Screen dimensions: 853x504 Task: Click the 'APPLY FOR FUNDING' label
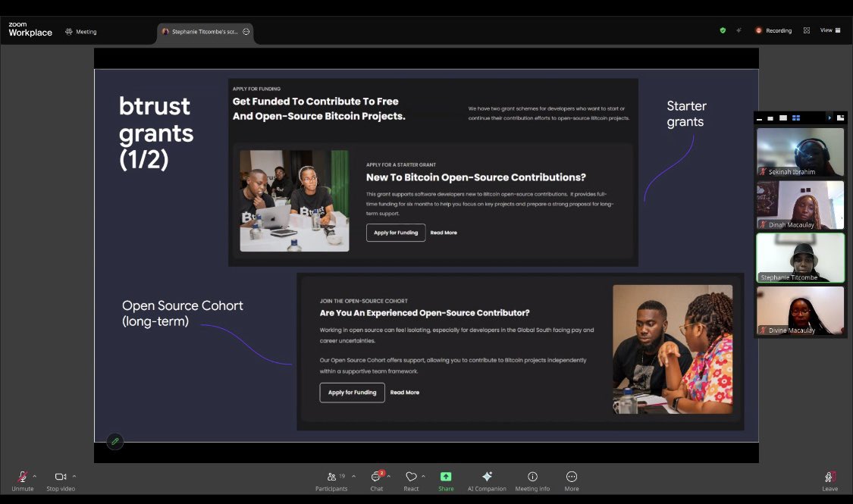pos(257,89)
